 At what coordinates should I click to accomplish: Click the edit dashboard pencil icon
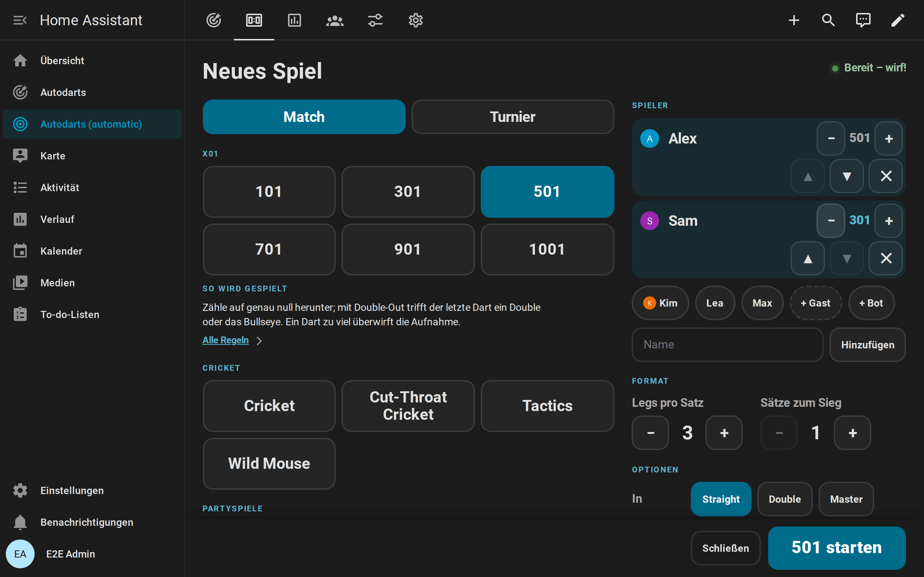[x=898, y=20]
